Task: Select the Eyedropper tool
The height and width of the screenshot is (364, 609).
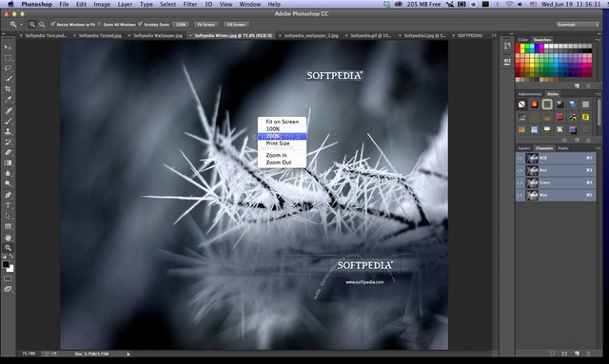Action: coord(8,100)
